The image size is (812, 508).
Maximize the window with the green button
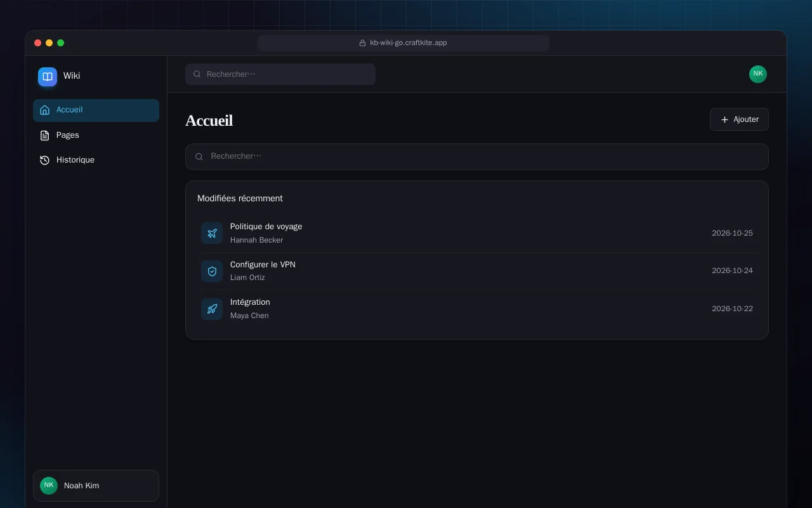(60, 43)
